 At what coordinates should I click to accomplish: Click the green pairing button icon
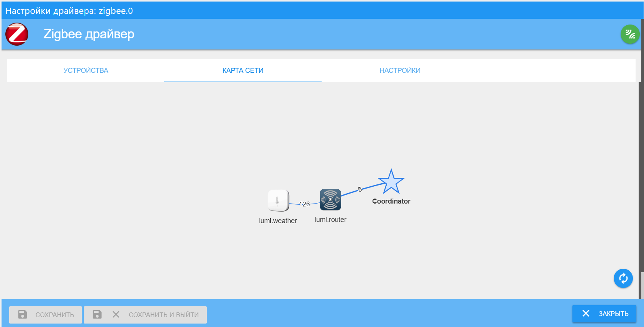(x=630, y=34)
